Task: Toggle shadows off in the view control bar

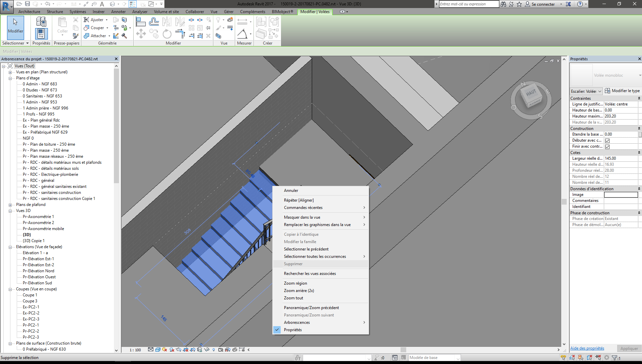Action: point(164,350)
